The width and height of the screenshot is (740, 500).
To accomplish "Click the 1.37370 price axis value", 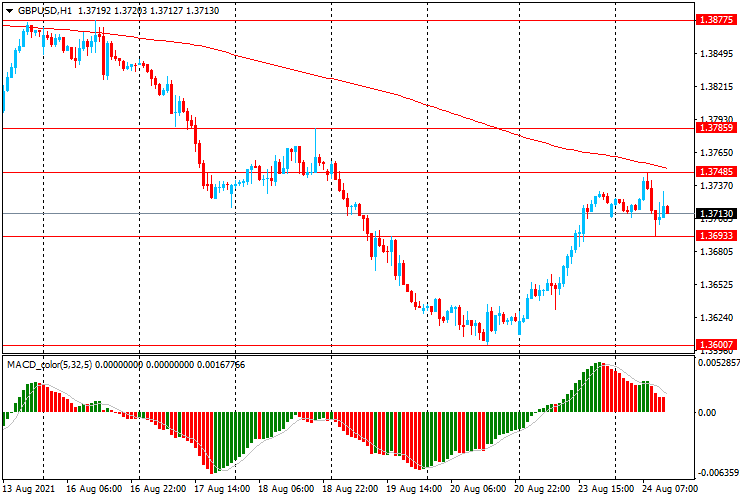I will tap(717, 186).
